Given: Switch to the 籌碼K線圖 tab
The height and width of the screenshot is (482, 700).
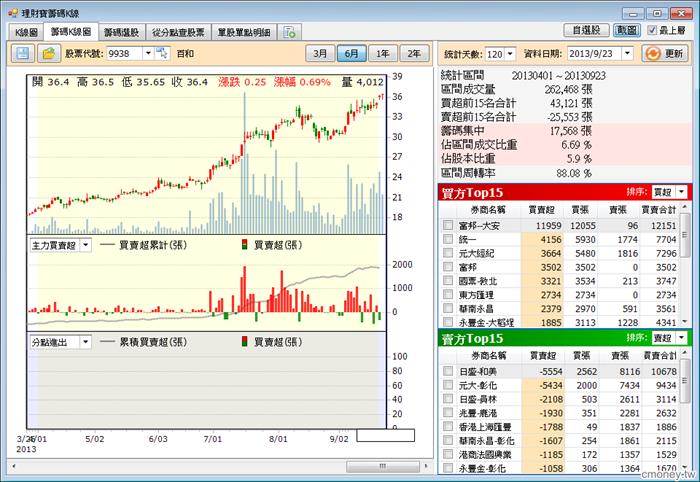Looking at the screenshot, I should [x=71, y=32].
